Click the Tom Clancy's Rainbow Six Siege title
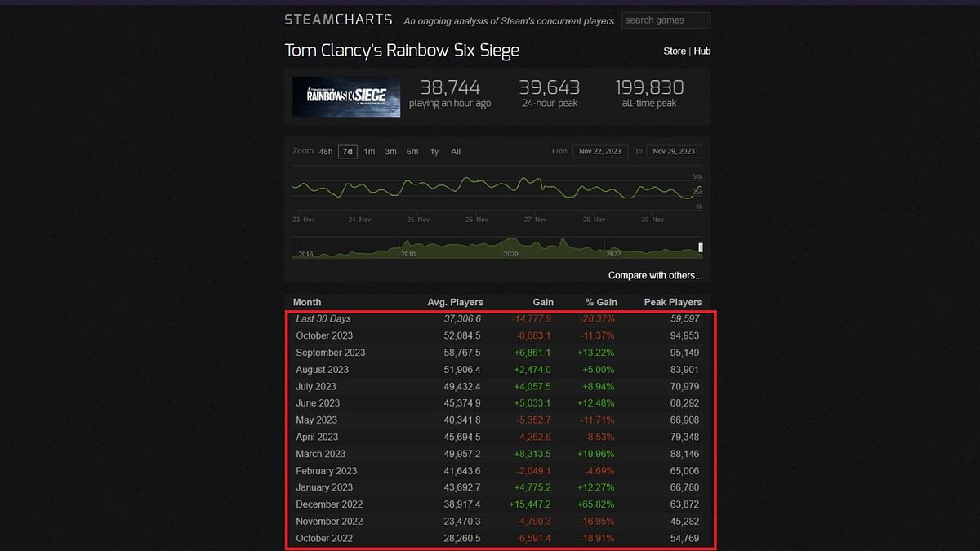 (402, 51)
